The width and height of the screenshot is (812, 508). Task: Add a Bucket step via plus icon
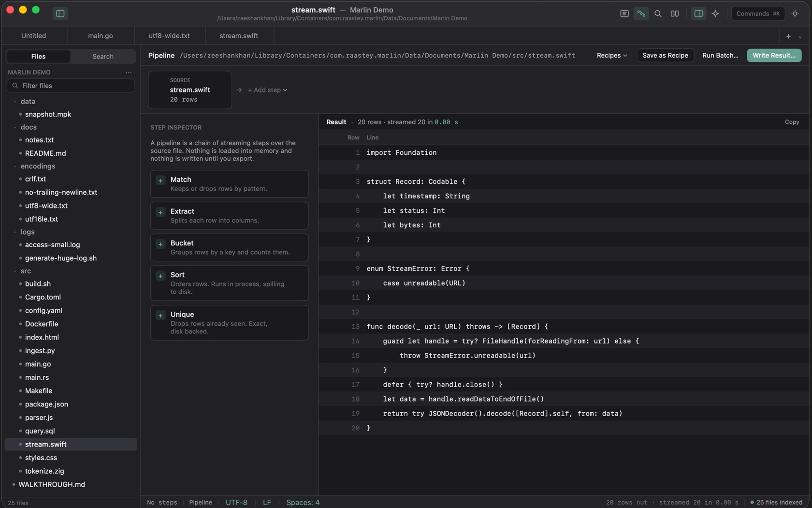click(x=160, y=244)
